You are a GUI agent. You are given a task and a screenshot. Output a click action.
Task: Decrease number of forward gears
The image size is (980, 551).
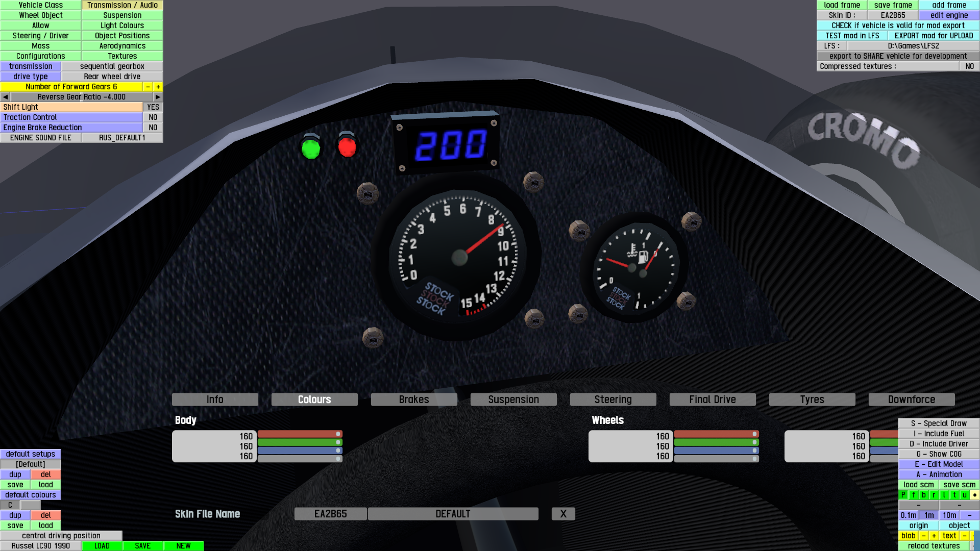[148, 87]
